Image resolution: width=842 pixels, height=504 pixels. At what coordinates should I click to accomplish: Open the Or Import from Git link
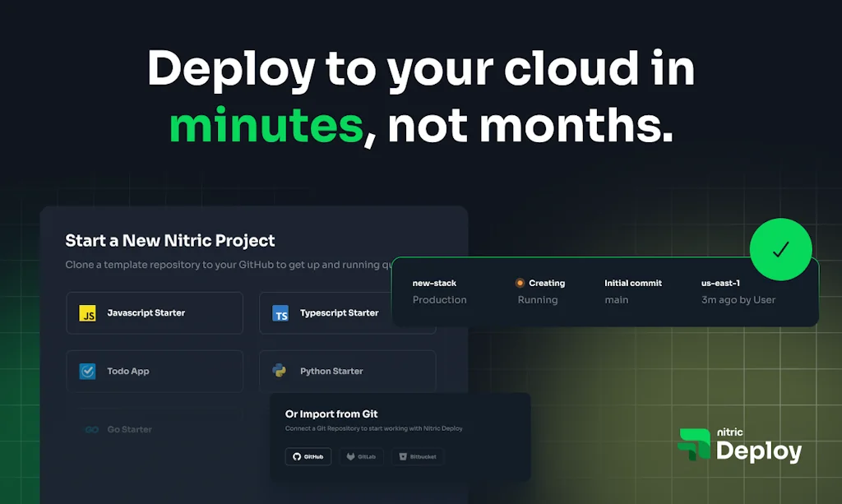[x=331, y=414]
